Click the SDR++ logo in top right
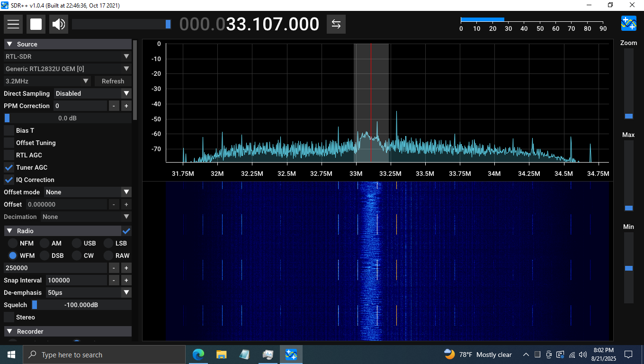644x364 pixels. tap(628, 23)
